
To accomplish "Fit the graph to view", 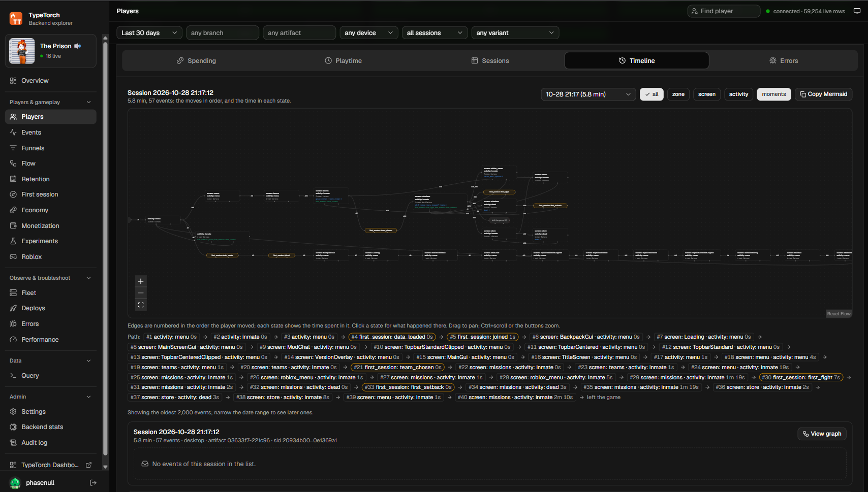I will pos(141,305).
